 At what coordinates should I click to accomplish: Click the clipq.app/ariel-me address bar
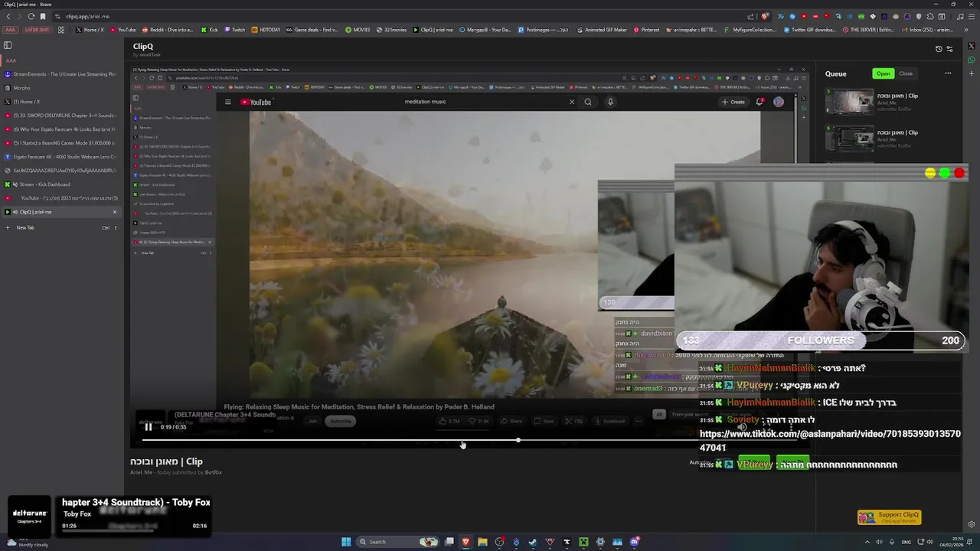[87, 16]
